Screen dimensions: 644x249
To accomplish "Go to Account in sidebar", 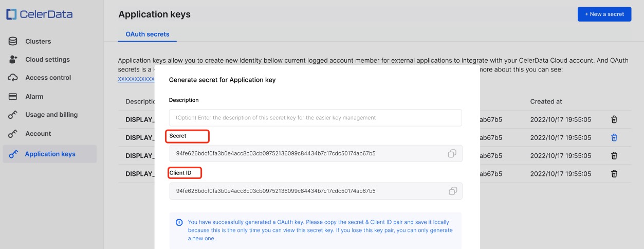I will pos(38,134).
